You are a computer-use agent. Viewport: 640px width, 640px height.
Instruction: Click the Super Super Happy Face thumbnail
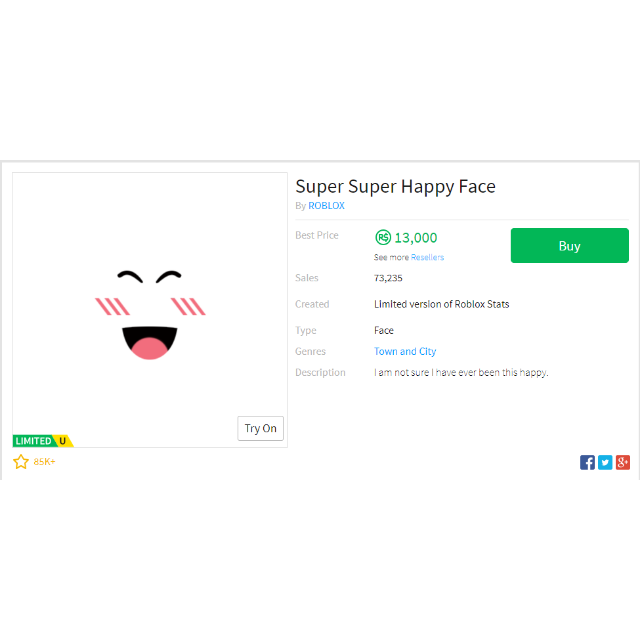150,310
